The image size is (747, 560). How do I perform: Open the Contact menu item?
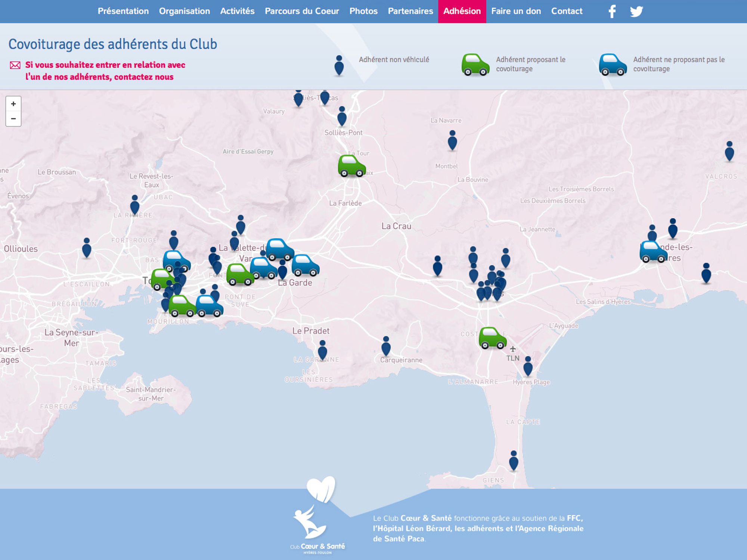tap(567, 11)
